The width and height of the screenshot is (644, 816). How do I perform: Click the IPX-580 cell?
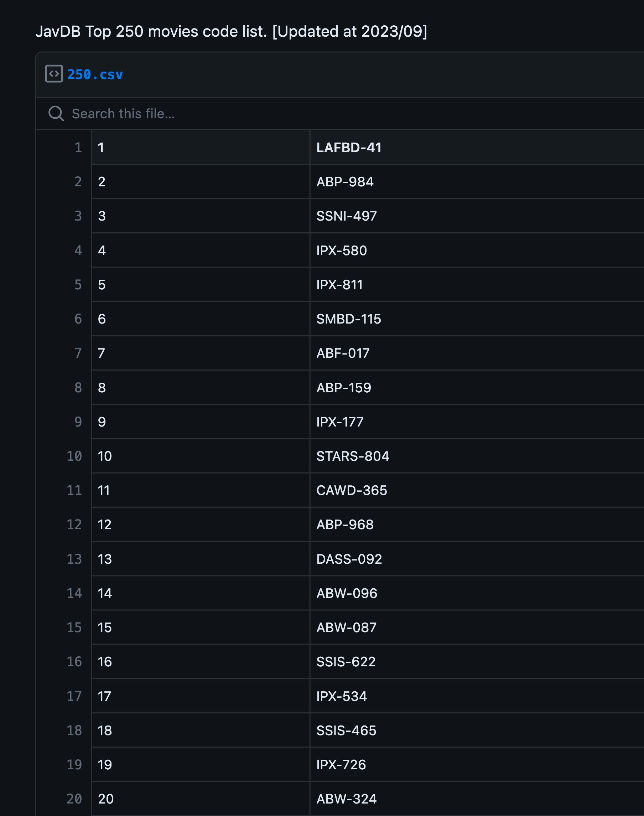(341, 251)
